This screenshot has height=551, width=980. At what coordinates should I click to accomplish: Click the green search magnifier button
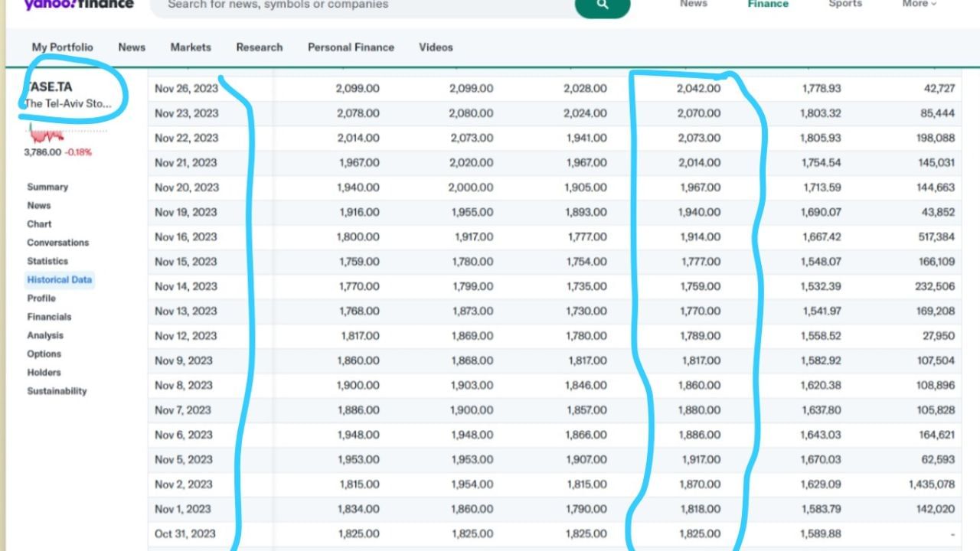click(x=603, y=5)
